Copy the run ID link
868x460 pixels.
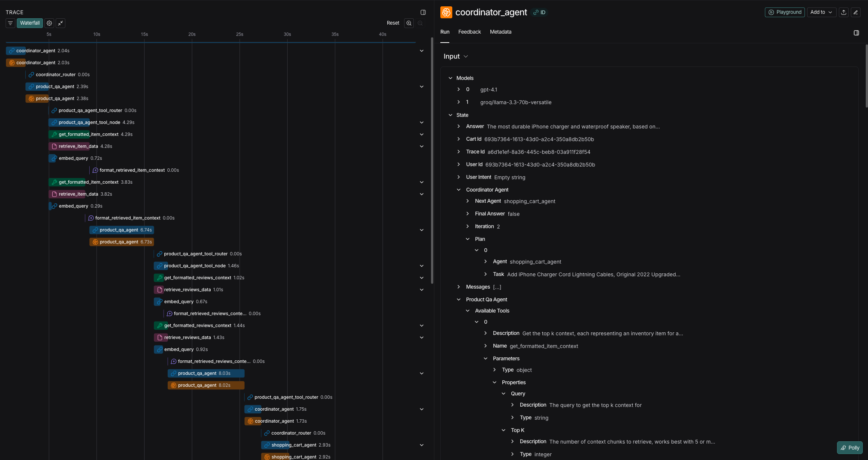coord(539,12)
